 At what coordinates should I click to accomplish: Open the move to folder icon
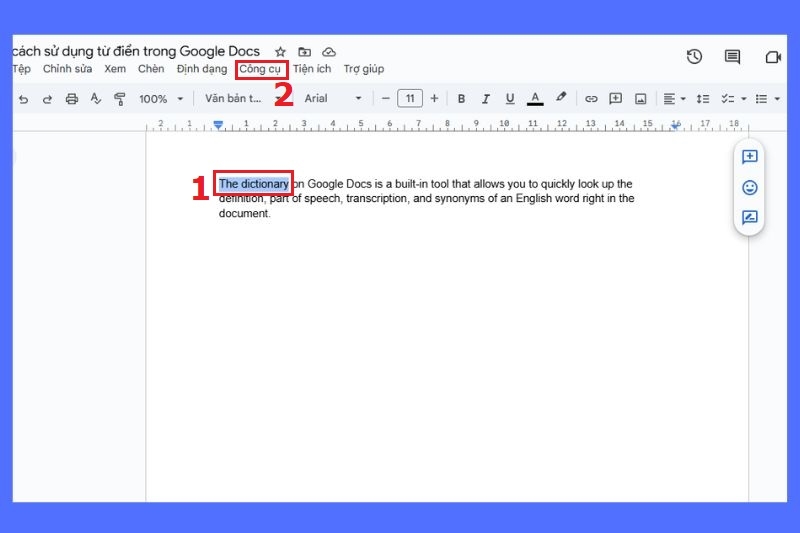point(305,52)
